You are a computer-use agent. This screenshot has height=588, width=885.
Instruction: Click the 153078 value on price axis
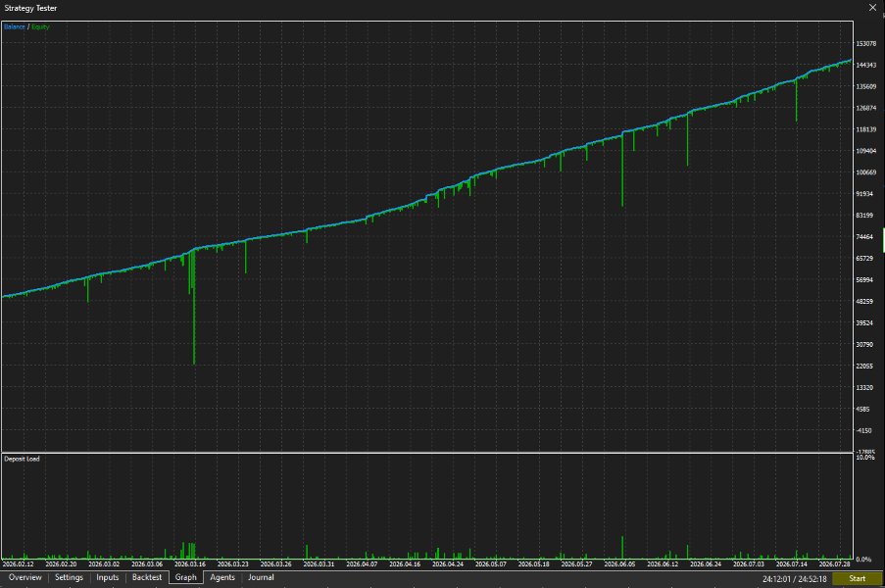coord(865,43)
